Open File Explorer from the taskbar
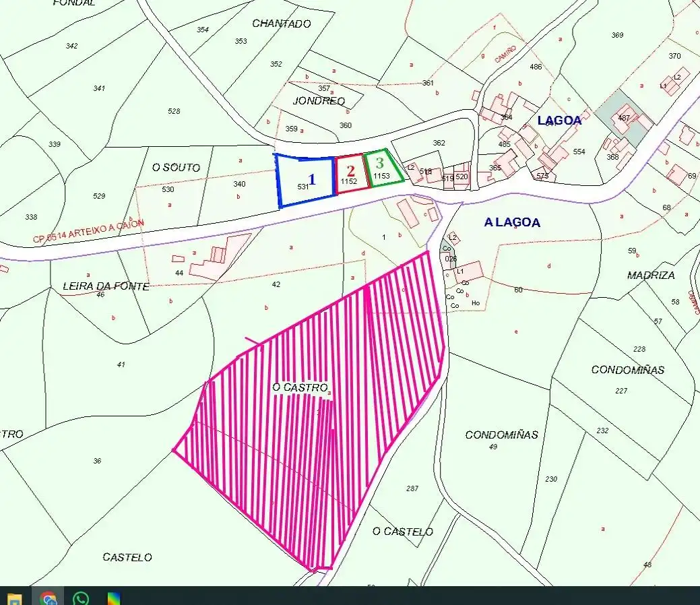The width and height of the screenshot is (700, 605). [x=14, y=599]
